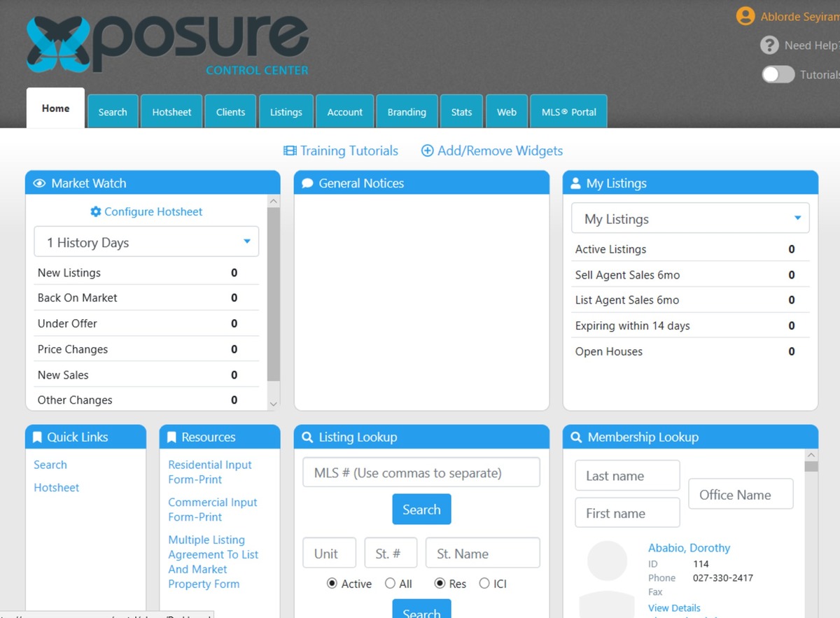Click the Need Help question mark icon

(x=769, y=45)
